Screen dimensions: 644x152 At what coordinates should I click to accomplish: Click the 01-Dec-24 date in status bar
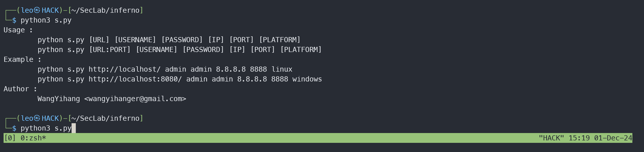(x=613, y=138)
